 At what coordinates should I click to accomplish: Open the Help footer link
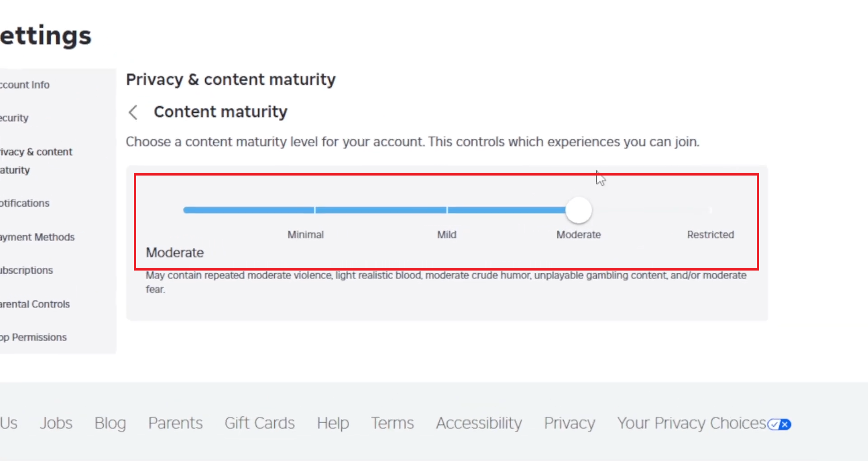(333, 423)
